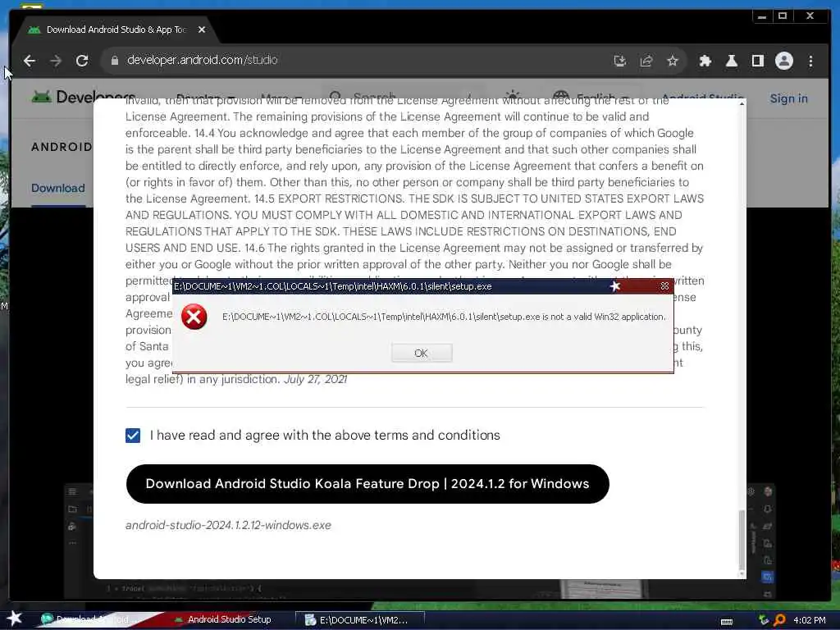Click the Chrome labs flask icon
840x630 pixels.
click(x=731, y=61)
